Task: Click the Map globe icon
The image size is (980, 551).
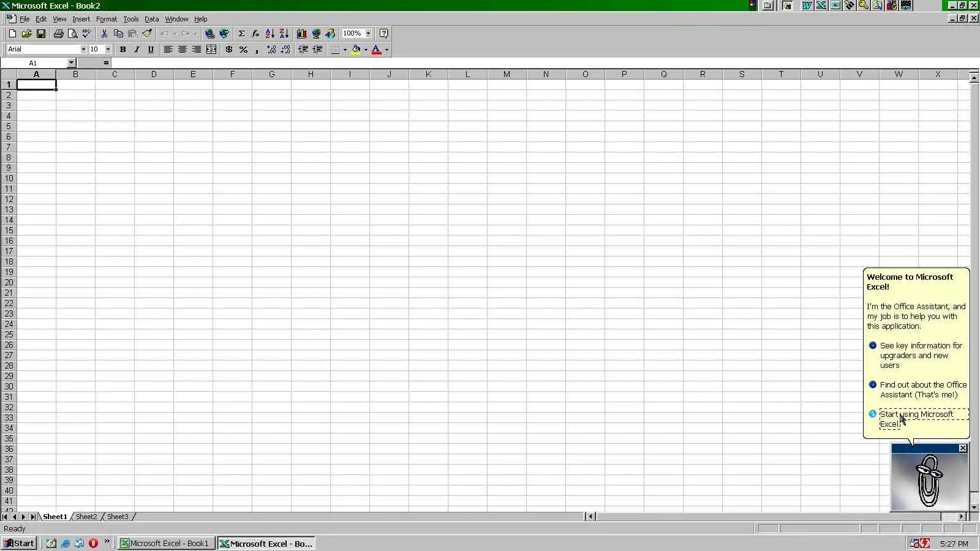Action: coord(316,34)
